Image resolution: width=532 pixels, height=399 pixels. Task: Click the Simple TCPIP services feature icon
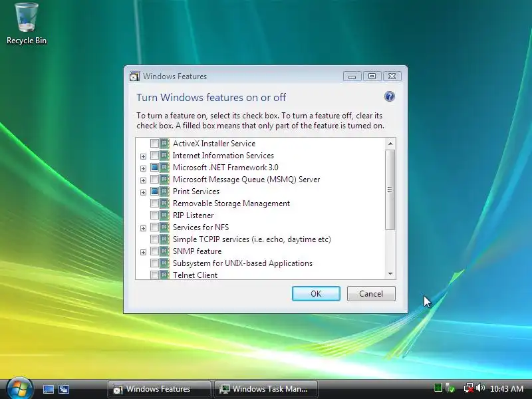click(x=164, y=239)
